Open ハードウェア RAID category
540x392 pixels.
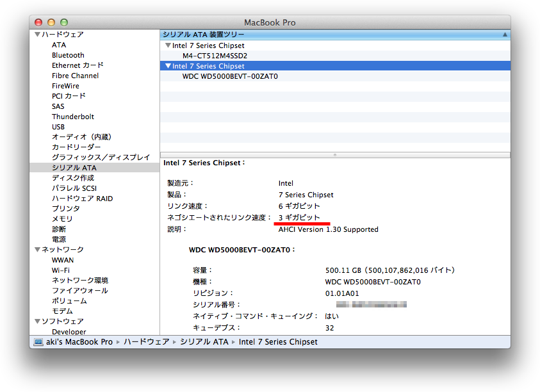click(x=82, y=199)
